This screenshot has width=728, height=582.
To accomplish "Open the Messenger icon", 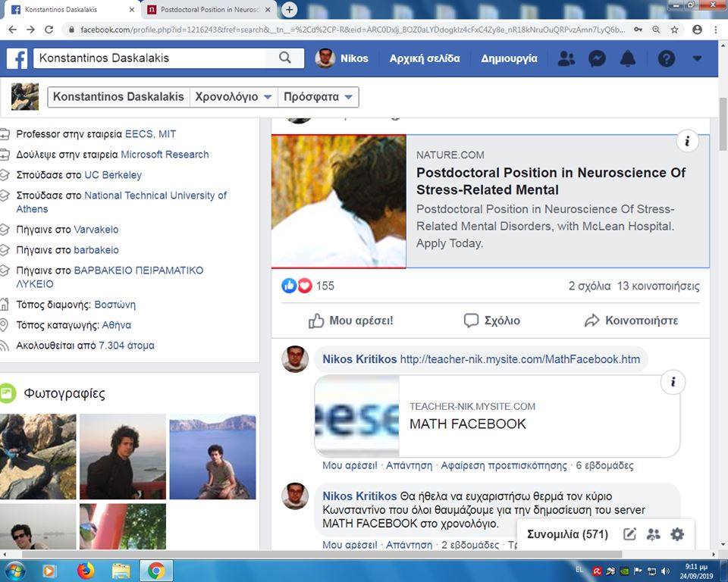I will click(x=597, y=58).
